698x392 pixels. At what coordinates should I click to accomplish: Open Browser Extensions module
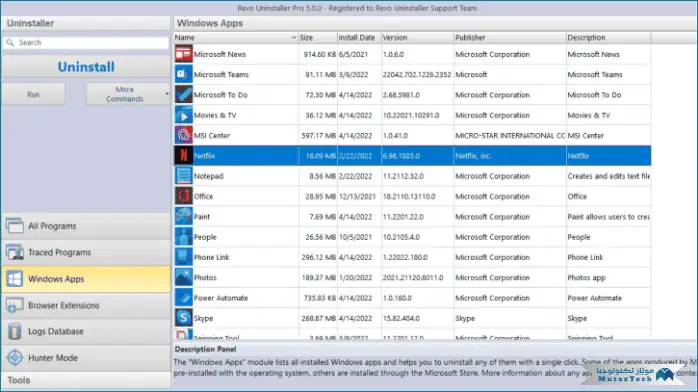tap(86, 305)
